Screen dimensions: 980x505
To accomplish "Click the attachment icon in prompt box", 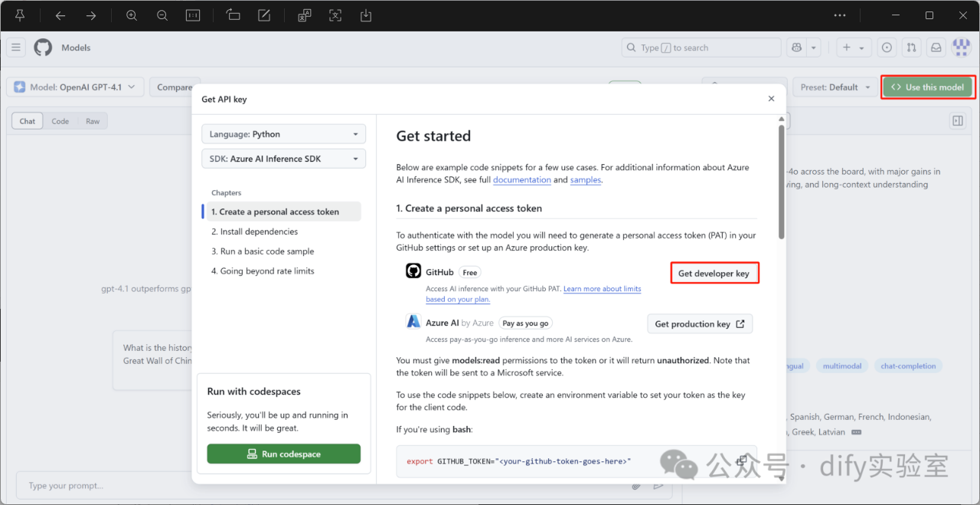I will click(636, 486).
